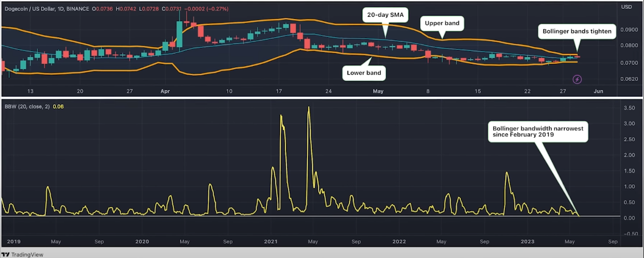Click the 3.50 scale label on BBW pane
The width and height of the screenshot is (644, 258).
(629, 108)
